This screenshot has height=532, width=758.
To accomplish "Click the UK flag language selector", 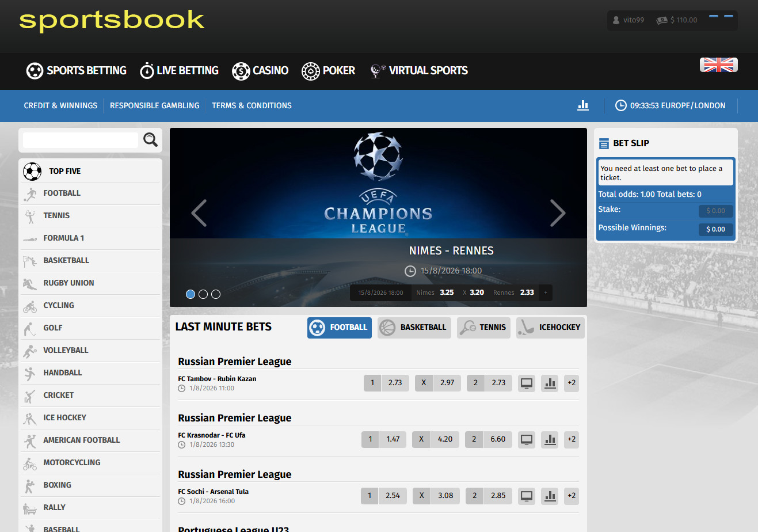I will (x=718, y=65).
